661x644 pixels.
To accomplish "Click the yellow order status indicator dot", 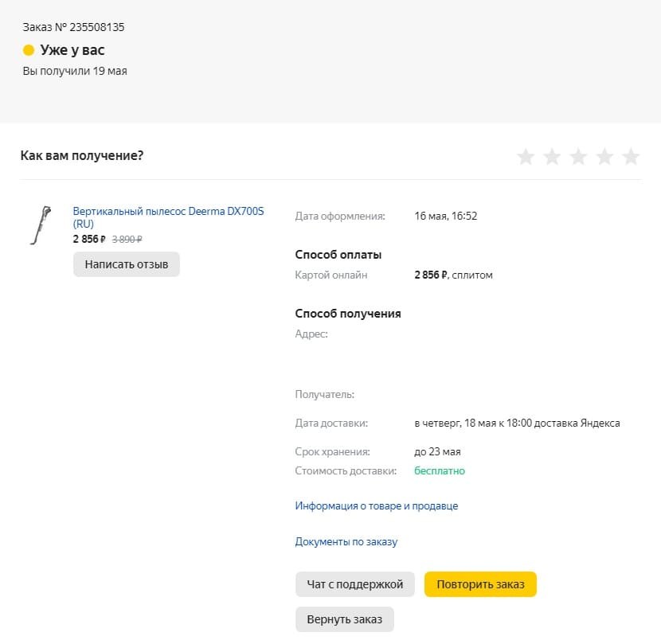I will point(28,50).
